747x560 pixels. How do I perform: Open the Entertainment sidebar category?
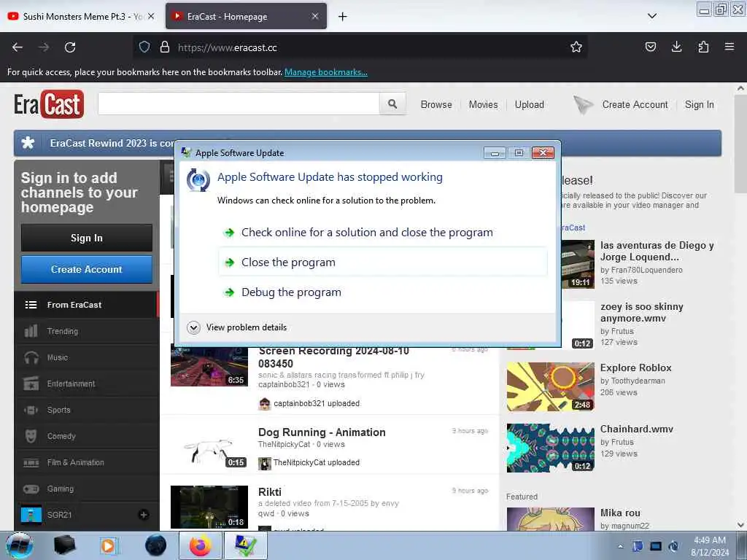pos(87,384)
